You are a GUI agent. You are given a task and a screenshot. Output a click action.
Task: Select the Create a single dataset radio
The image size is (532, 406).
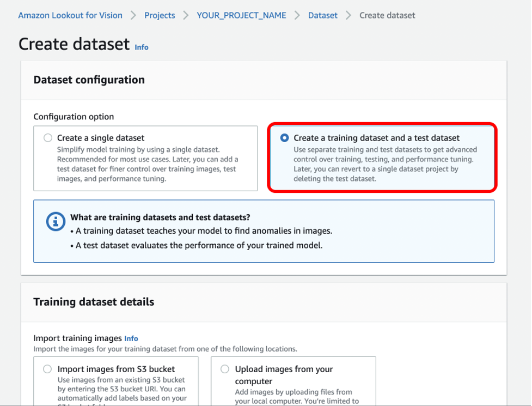click(48, 138)
